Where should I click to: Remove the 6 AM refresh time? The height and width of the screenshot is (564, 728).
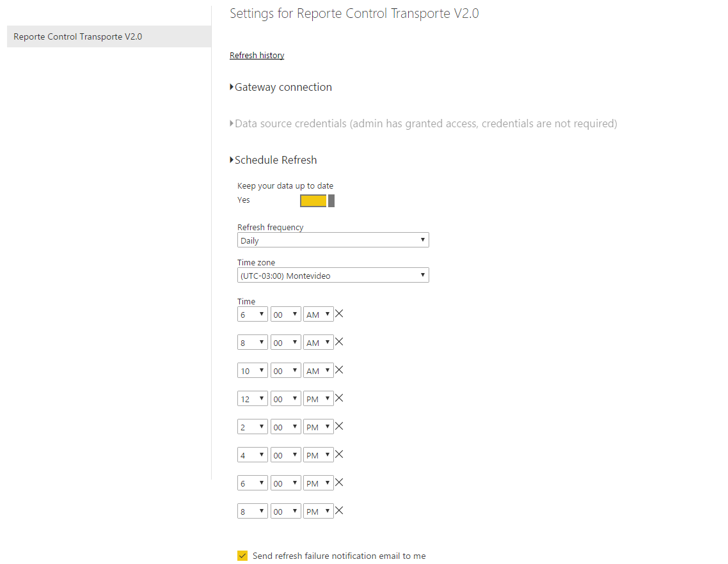339,314
